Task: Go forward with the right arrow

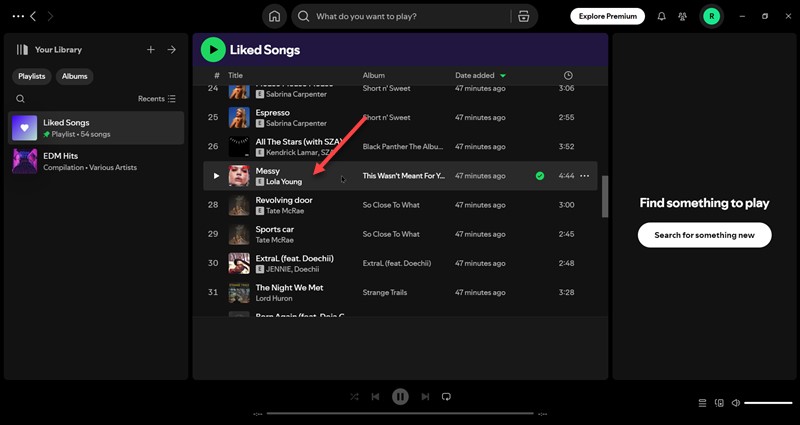Action: pyautogui.click(x=50, y=16)
